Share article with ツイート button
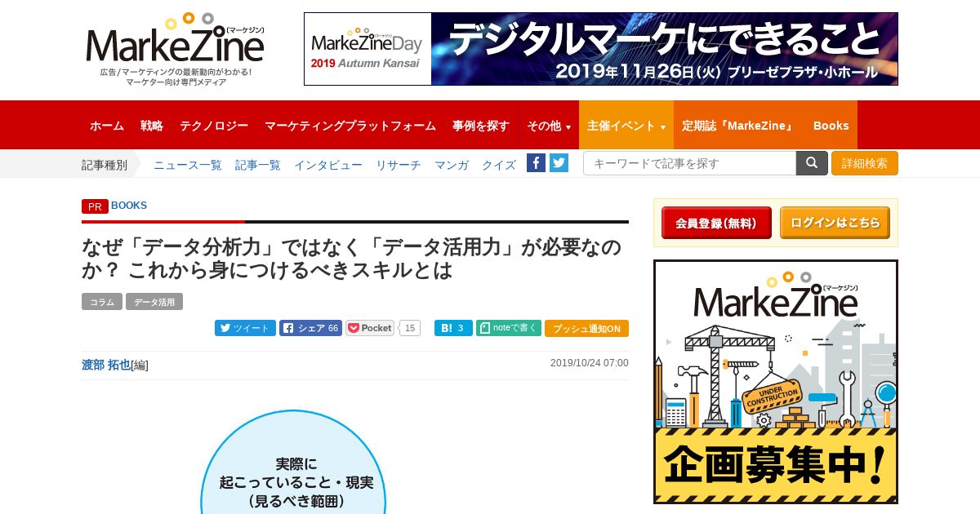 click(x=245, y=328)
